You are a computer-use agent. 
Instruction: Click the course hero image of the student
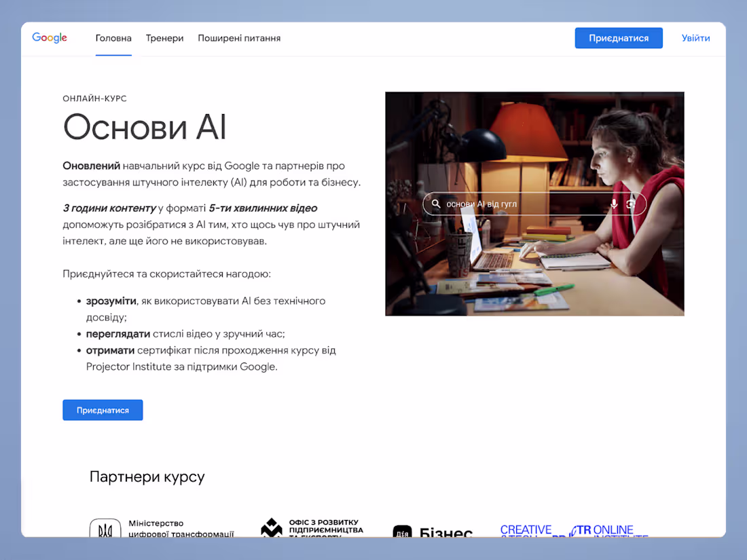click(x=535, y=136)
